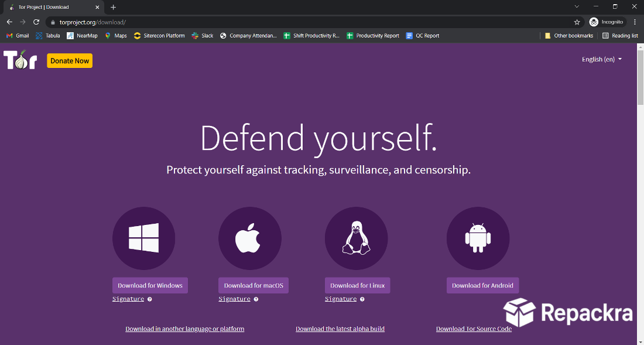Go back with browser back arrow
644x345 pixels.
point(9,22)
